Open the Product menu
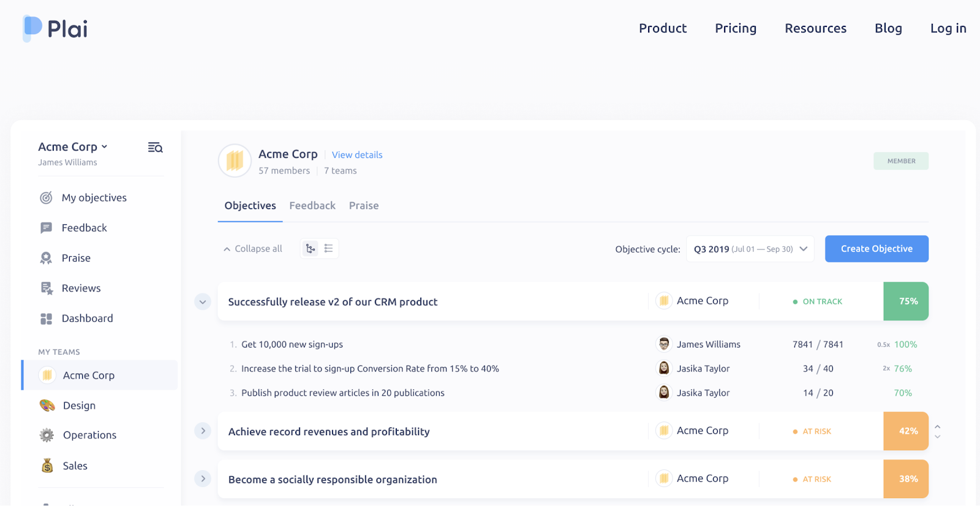Image resolution: width=980 pixels, height=508 pixels. (x=663, y=28)
